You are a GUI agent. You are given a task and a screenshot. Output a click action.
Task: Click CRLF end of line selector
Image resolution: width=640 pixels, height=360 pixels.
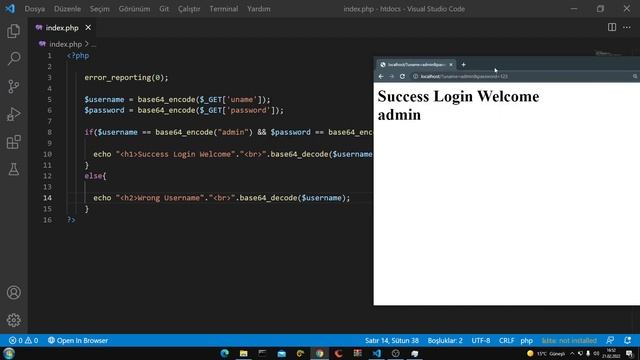point(507,340)
